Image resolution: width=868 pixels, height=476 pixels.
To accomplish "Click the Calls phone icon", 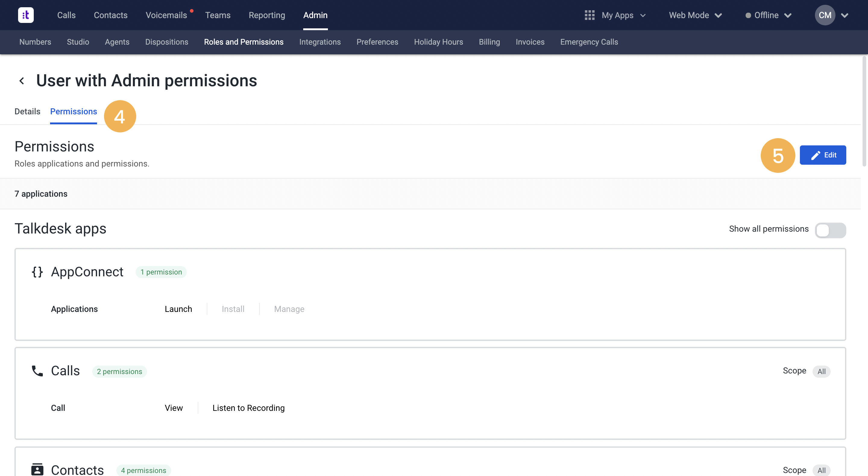I will tap(37, 371).
